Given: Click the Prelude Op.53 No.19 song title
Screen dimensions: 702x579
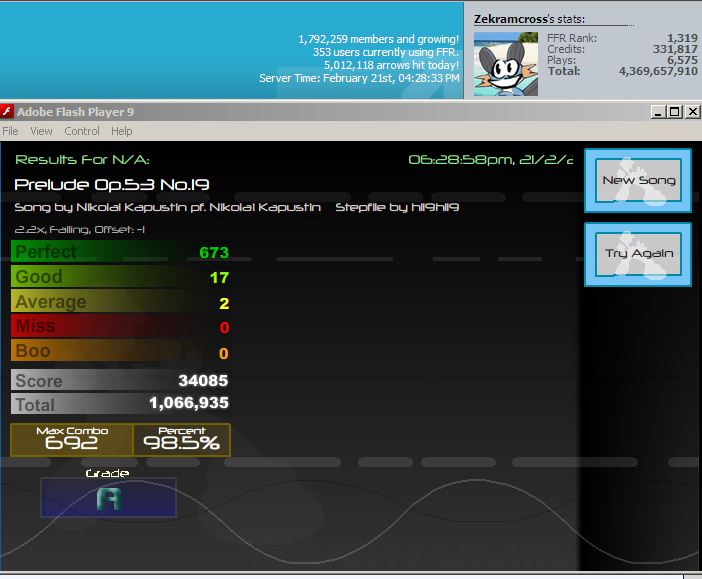Looking at the screenshot, I should pyautogui.click(x=112, y=184).
